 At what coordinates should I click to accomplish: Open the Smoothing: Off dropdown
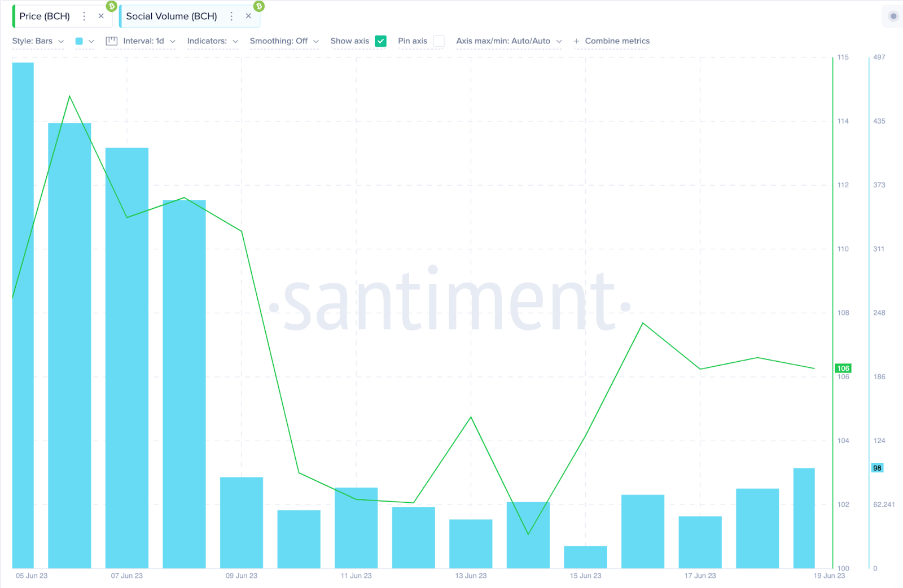(284, 41)
